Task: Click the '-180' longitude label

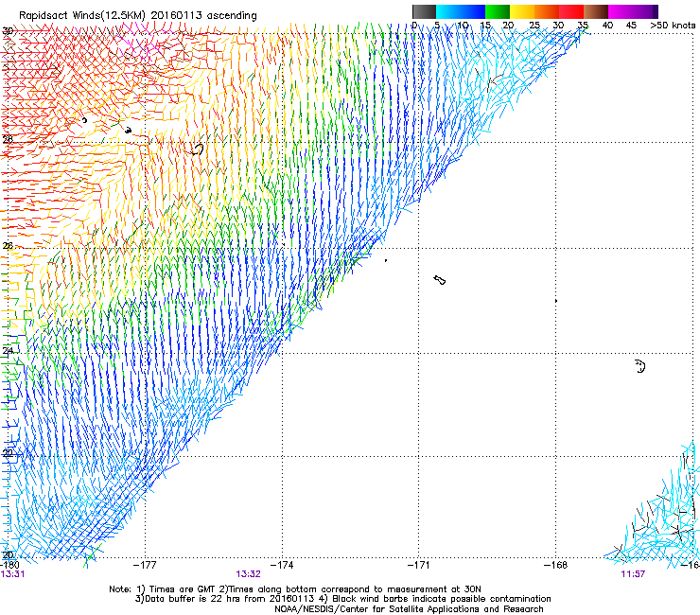Action: coord(9,565)
